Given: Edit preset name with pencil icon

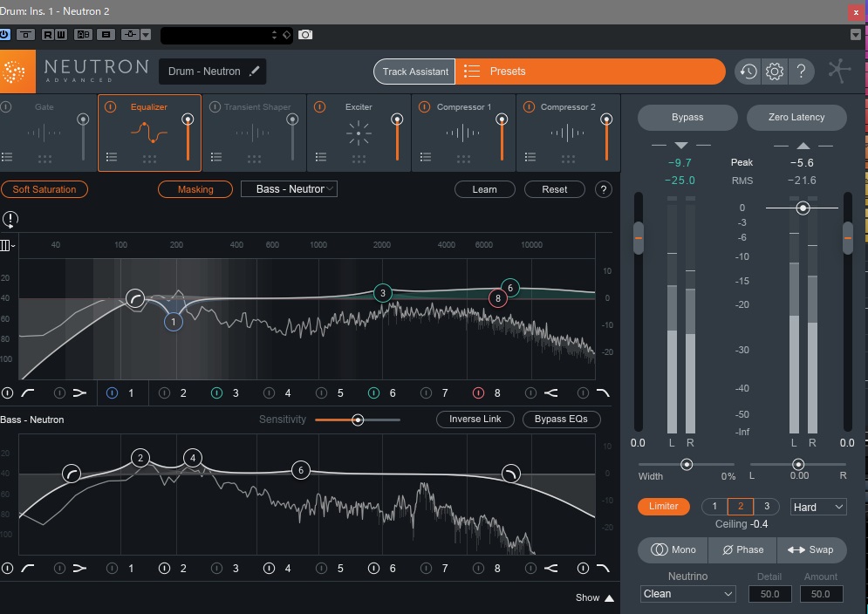Looking at the screenshot, I should click(254, 71).
